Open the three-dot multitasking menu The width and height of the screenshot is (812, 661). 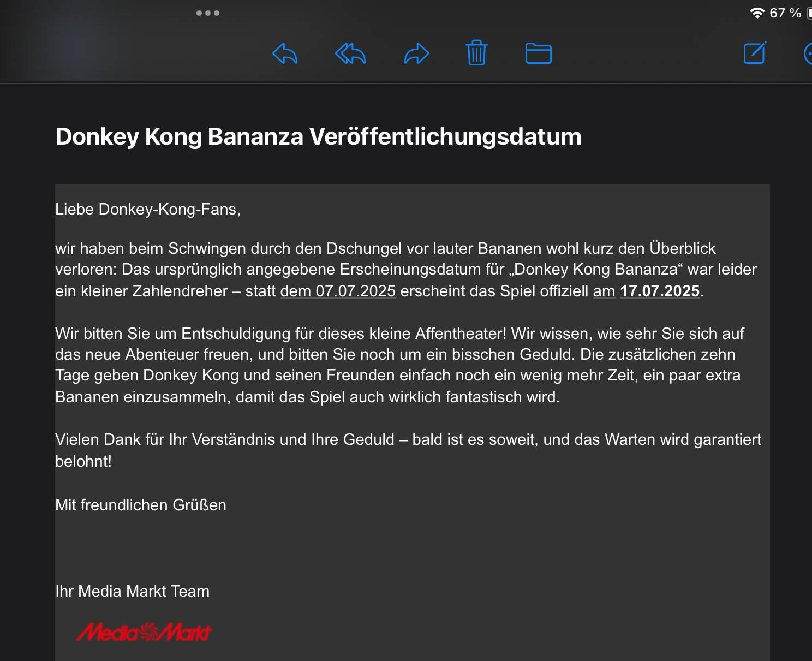pyautogui.click(x=208, y=13)
